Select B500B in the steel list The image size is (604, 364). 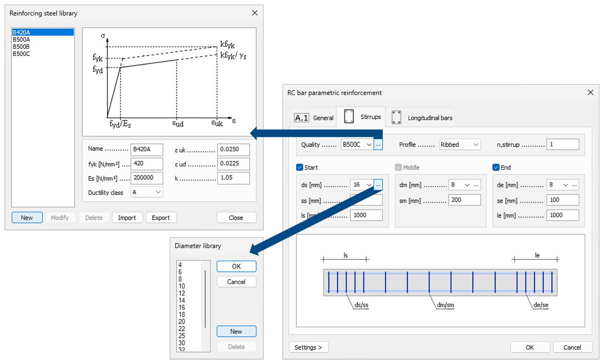tap(21, 46)
